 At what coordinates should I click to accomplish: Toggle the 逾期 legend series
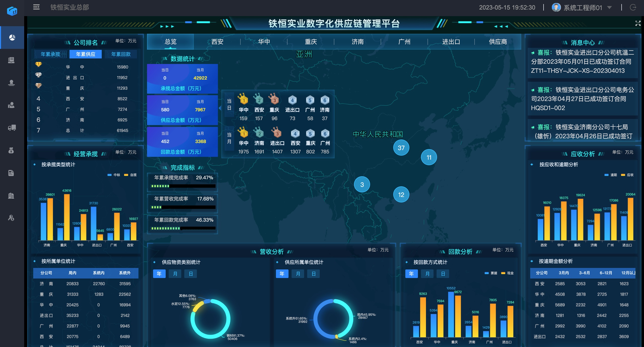pos(611,175)
